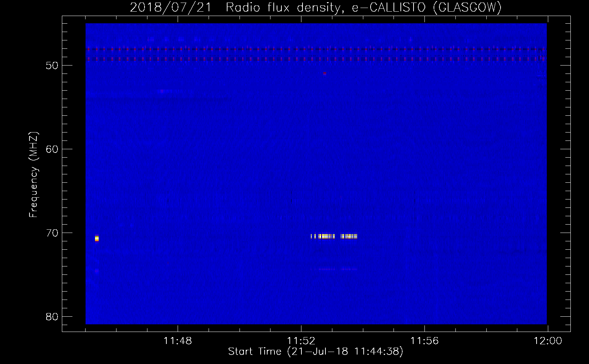Click the 'Frequency (MHZ)' axis label
The height and width of the screenshot is (364, 589).
pos(33,175)
